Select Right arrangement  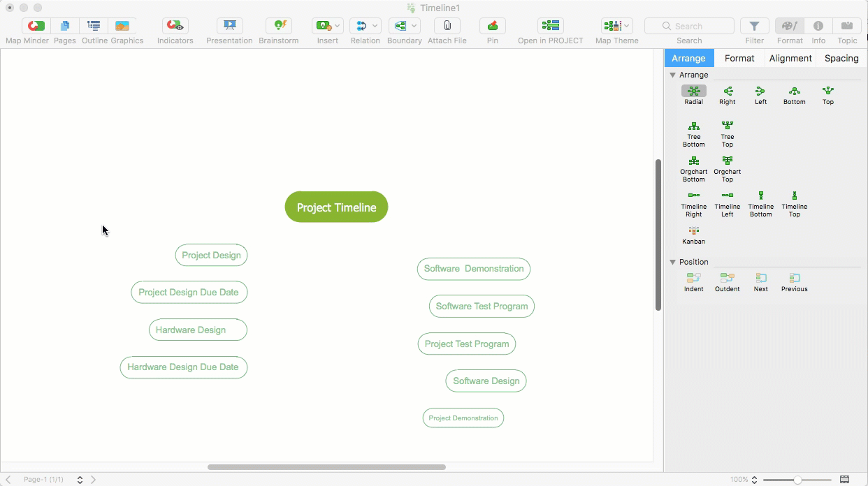(x=728, y=95)
